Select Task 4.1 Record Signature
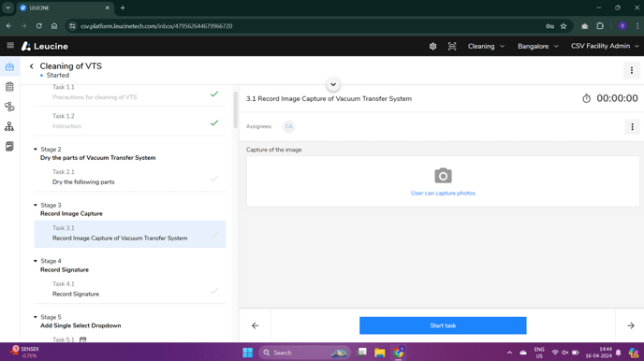Image resolution: width=644 pixels, height=361 pixels. (x=130, y=289)
